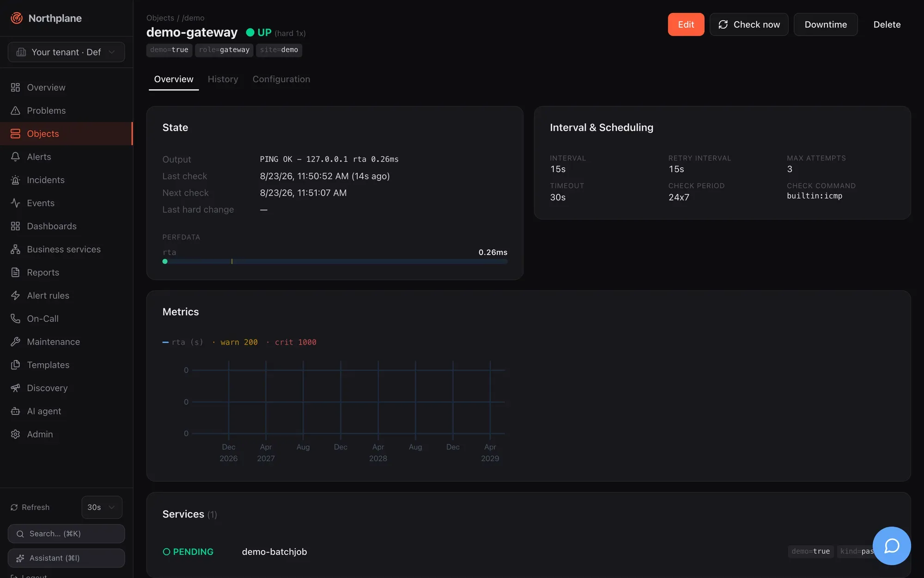Go to Problems in the sidebar
Image resolution: width=924 pixels, height=578 pixels.
tap(67, 111)
